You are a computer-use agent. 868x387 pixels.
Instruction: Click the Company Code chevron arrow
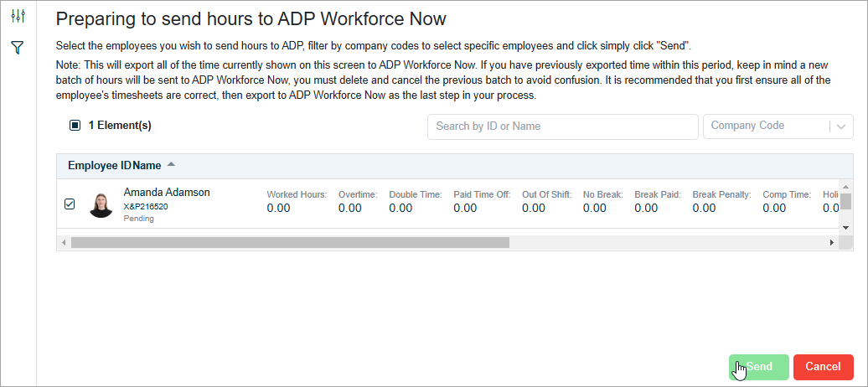tap(841, 126)
